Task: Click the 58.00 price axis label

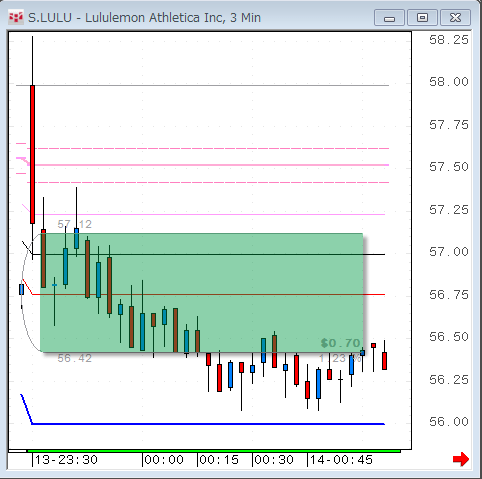Action: click(x=449, y=82)
